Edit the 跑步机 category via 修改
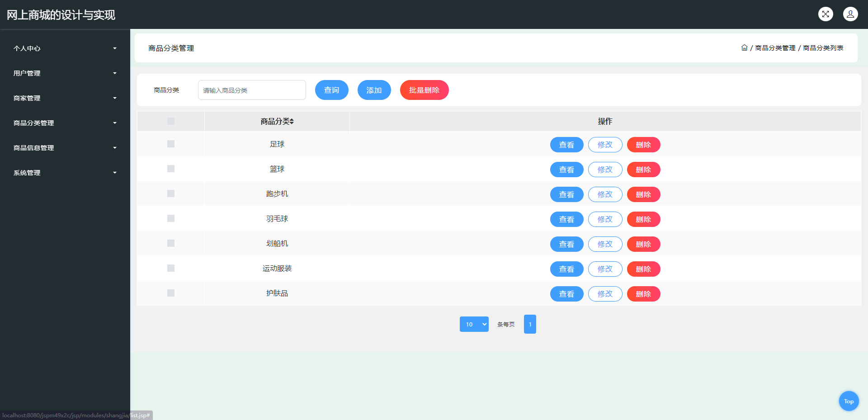Viewport: 868px width, 420px height. (605, 194)
